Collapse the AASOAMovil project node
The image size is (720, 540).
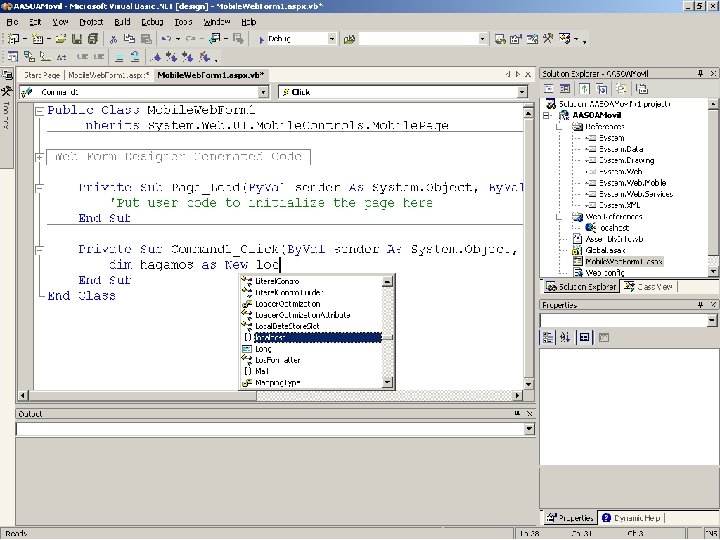coord(546,115)
